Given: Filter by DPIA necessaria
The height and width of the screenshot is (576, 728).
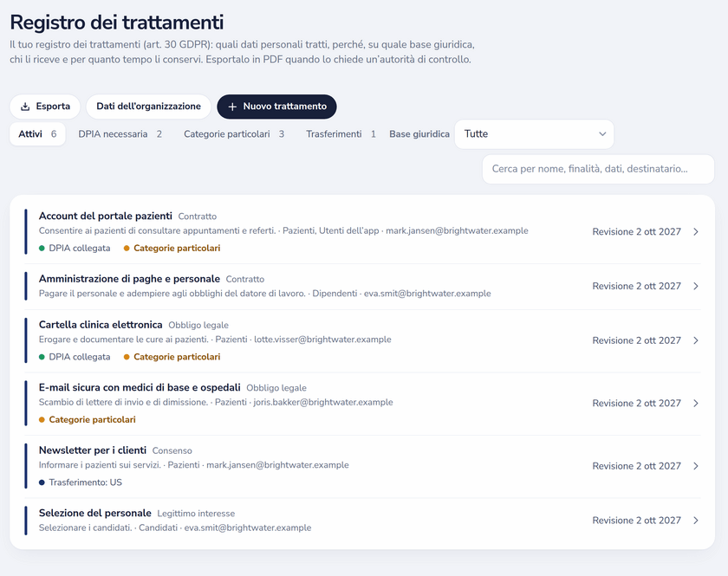Looking at the screenshot, I should 120,134.
